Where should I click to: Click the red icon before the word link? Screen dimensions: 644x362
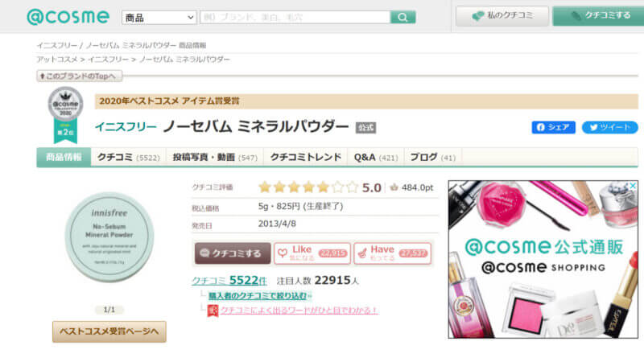coord(213,311)
